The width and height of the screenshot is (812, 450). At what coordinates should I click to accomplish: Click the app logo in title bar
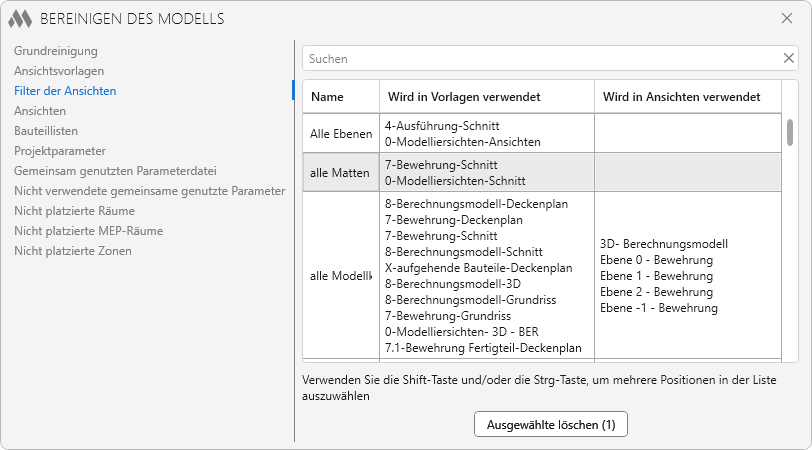point(20,18)
